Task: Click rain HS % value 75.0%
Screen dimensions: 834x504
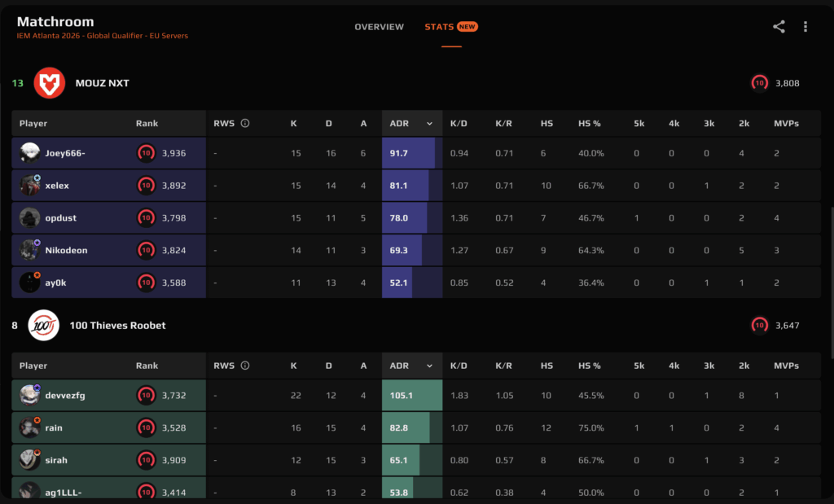Action: click(591, 428)
